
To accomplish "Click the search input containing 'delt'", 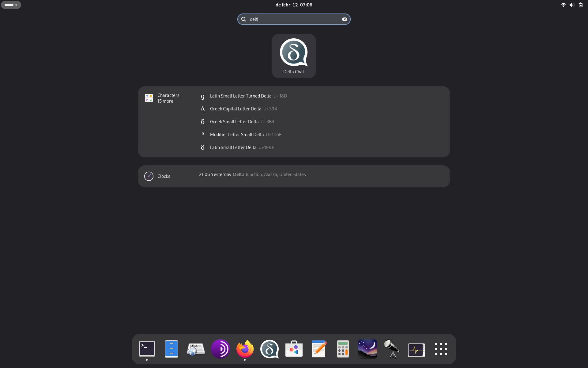I will 294,19.
